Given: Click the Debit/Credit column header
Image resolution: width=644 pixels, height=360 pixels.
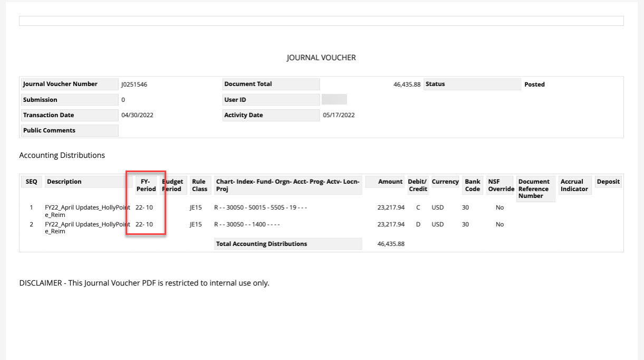Looking at the screenshot, I should (x=418, y=185).
